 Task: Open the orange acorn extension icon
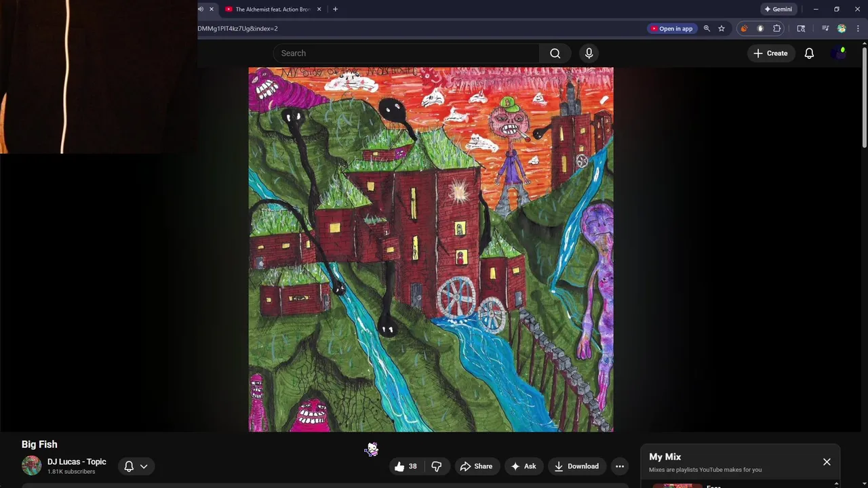744,28
